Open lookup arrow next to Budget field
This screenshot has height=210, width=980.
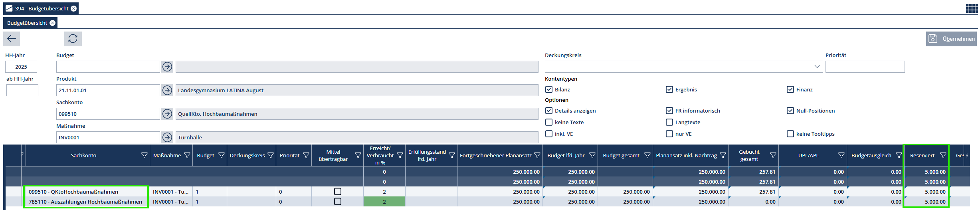pos(167,67)
